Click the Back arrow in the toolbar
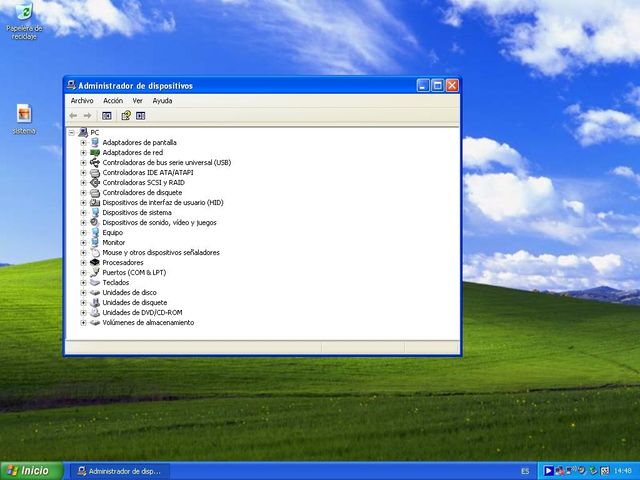The width and height of the screenshot is (640, 480). pyautogui.click(x=73, y=116)
